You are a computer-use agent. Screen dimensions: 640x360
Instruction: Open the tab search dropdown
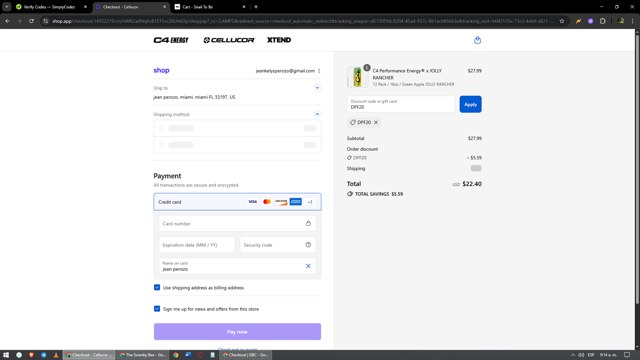(x=7, y=7)
